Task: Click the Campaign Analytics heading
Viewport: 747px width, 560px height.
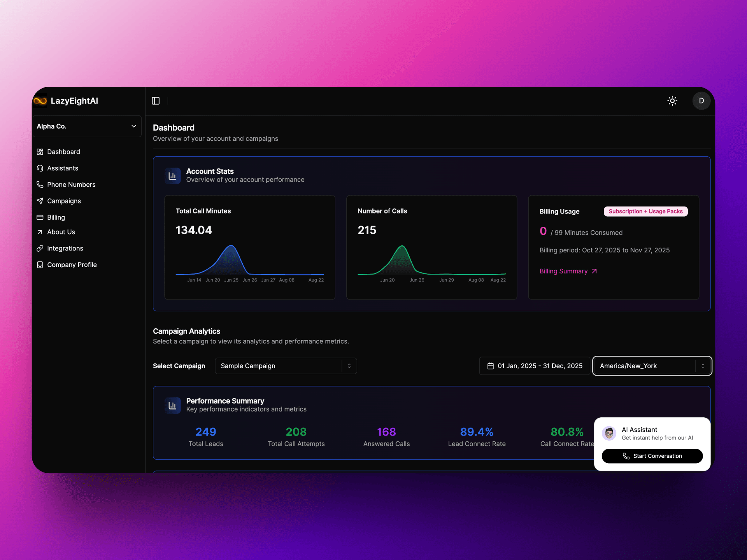Action: pyautogui.click(x=186, y=331)
